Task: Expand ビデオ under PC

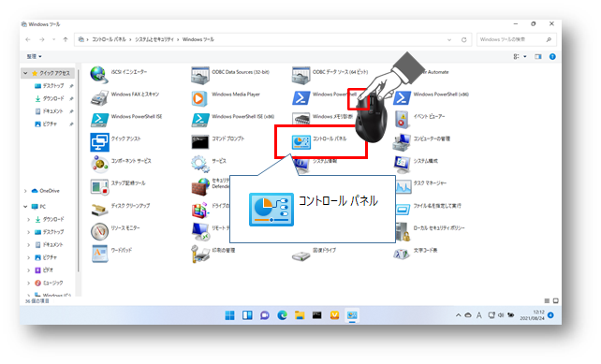Action: coord(28,270)
